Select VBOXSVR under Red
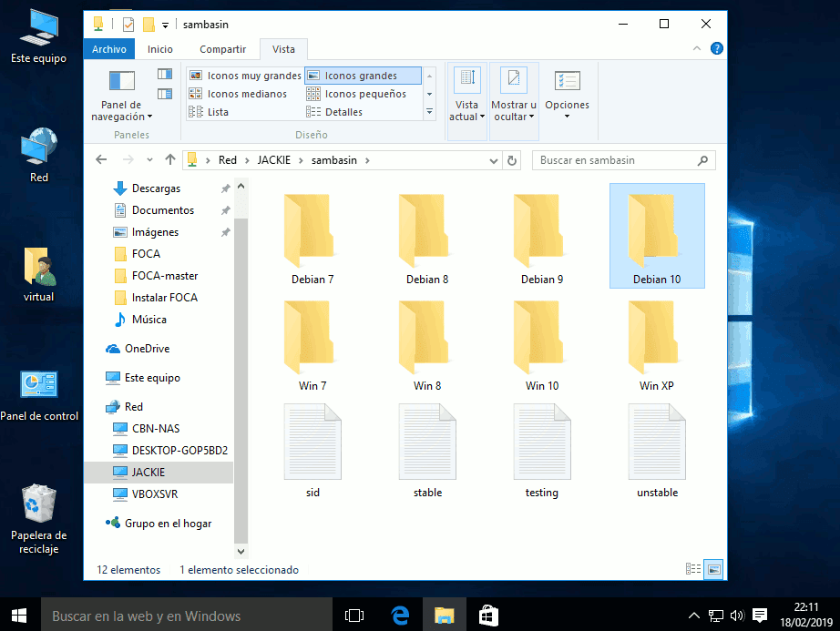 point(155,494)
